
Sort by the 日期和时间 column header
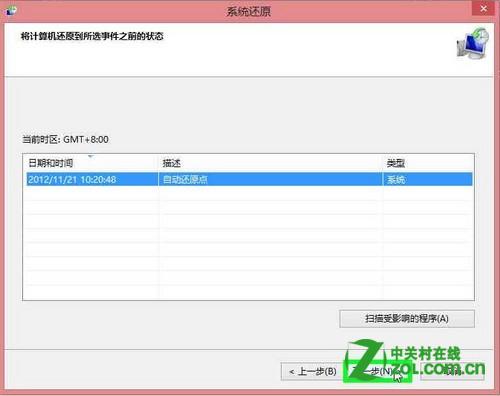[x=91, y=163]
